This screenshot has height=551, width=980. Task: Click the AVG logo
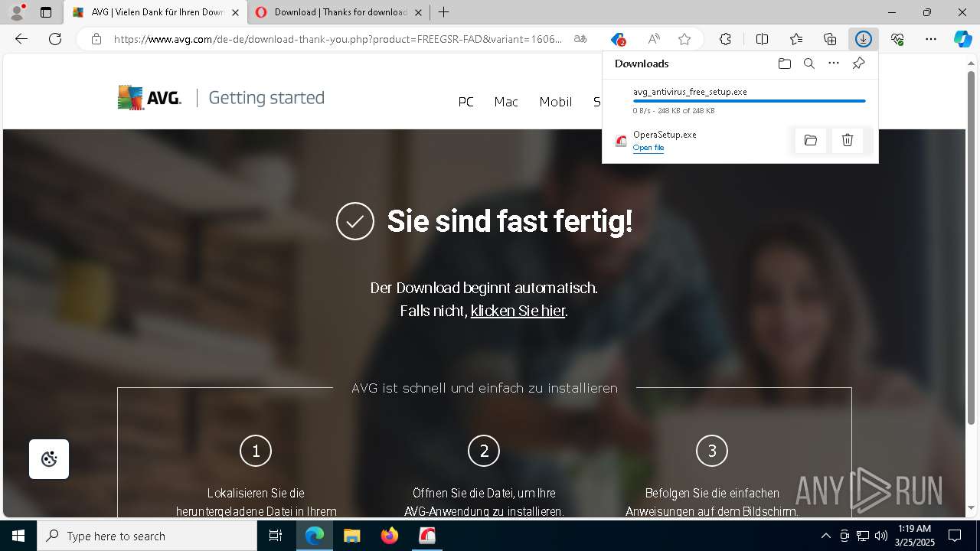(149, 98)
